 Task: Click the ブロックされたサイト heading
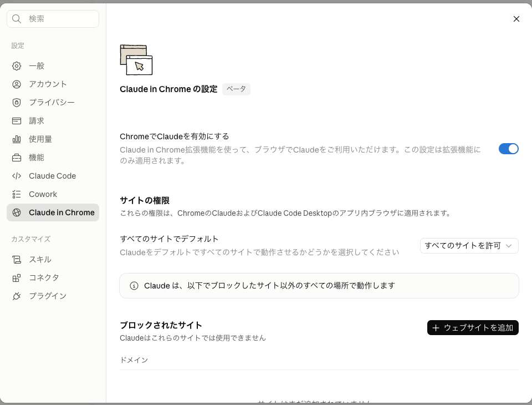point(161,326)
